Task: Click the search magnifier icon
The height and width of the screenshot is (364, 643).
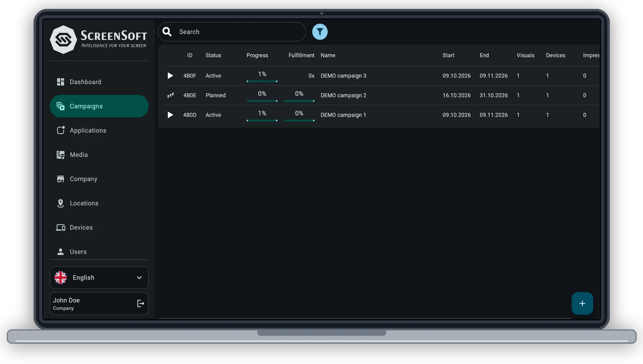Action: coord(167,32)
